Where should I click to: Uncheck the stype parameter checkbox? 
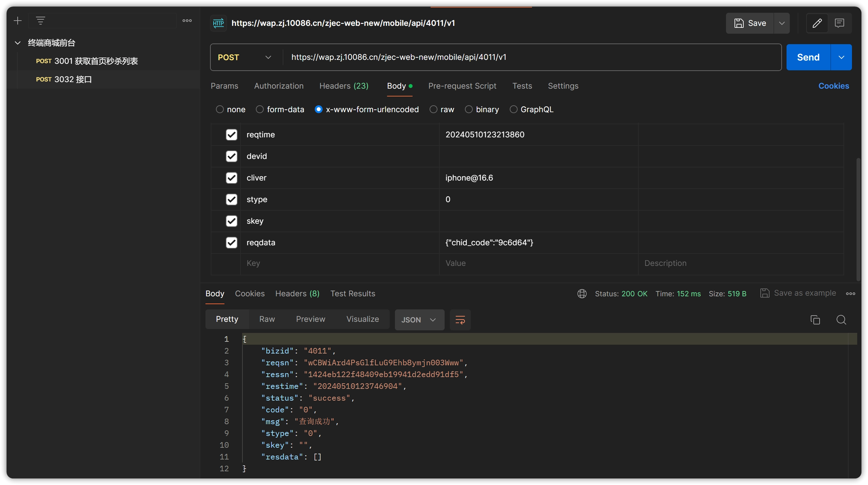point(232,199)
